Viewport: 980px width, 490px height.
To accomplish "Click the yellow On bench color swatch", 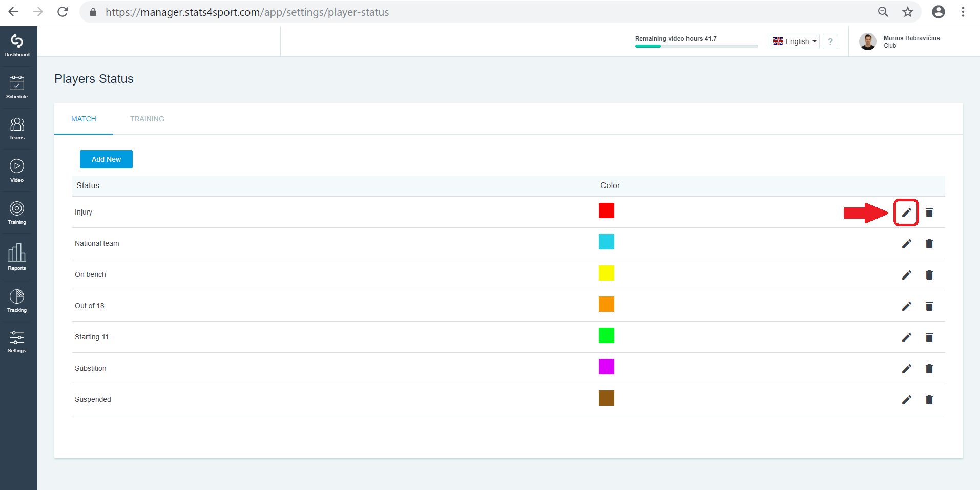I will (x=607, y=273).
